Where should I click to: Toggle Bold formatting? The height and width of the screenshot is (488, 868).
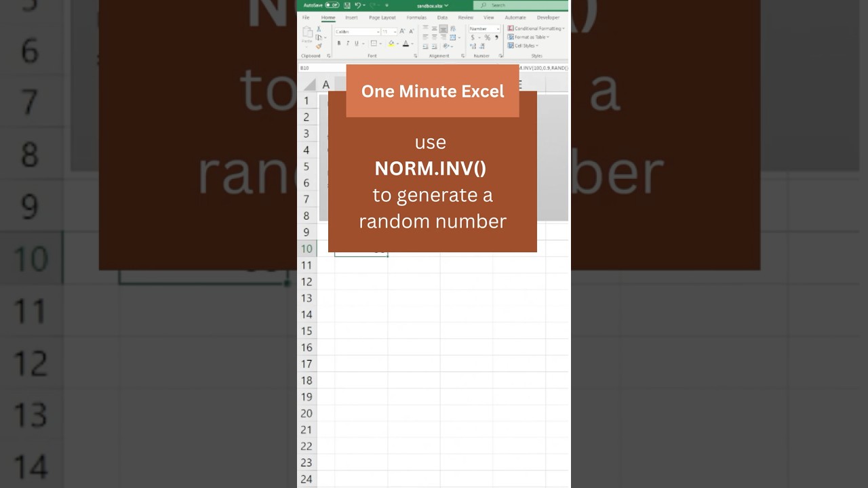point(339,43)
